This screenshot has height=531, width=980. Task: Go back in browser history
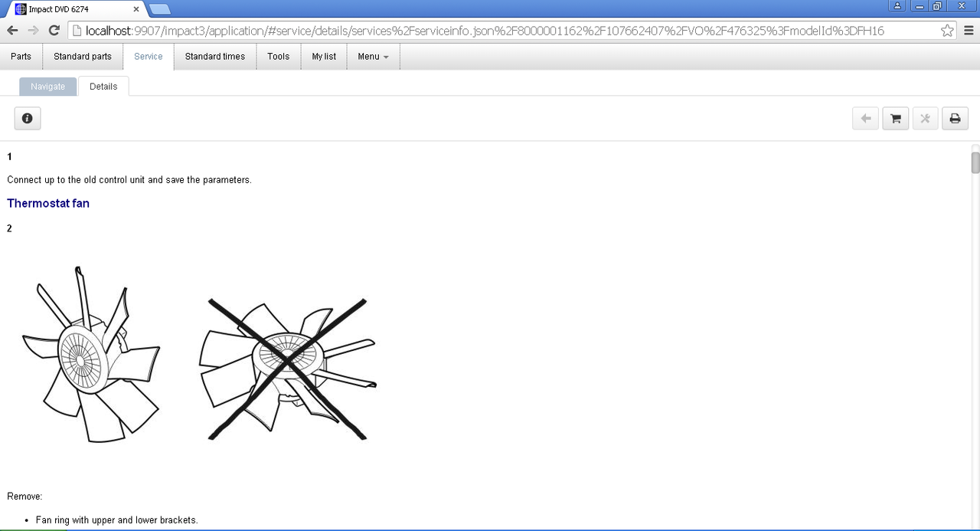12,31
